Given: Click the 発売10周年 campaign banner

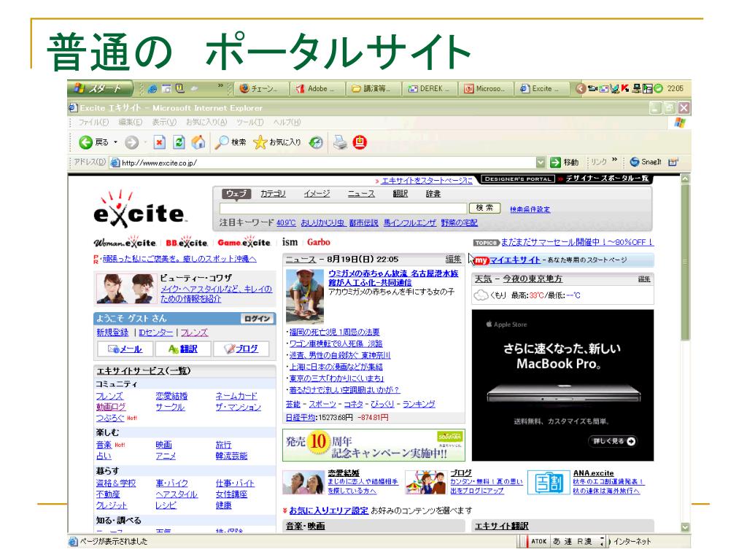Looking at the screenshot, I should pos(373,446).
